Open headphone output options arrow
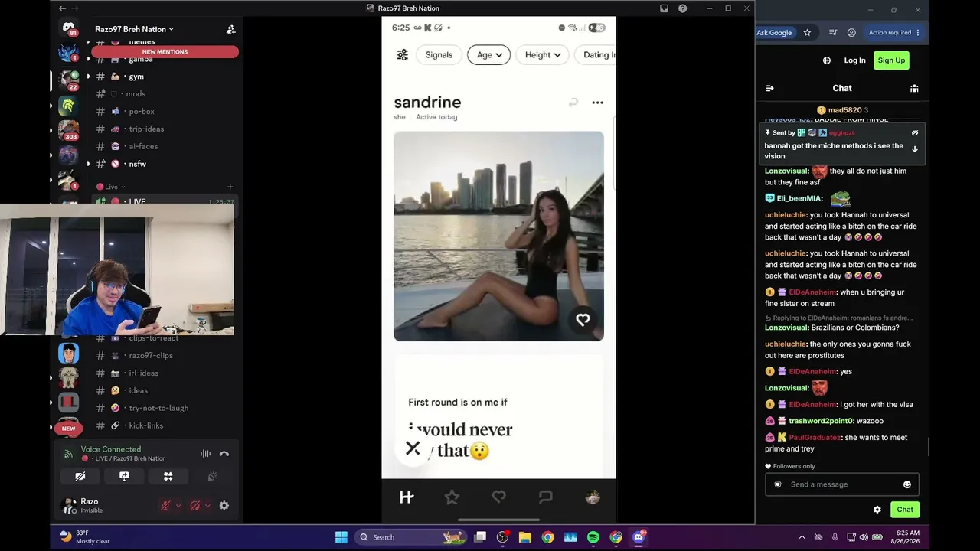This screenshot has width=980, height=551. [207, 506]
